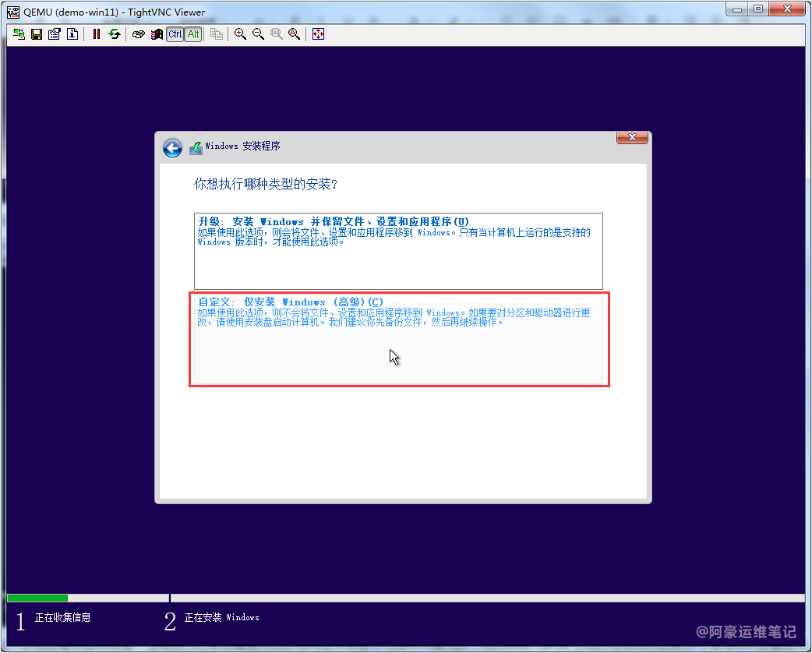The image size is (812, 653).
Task: Select the 升级 upgrade installation option
Action: (398, 250)
